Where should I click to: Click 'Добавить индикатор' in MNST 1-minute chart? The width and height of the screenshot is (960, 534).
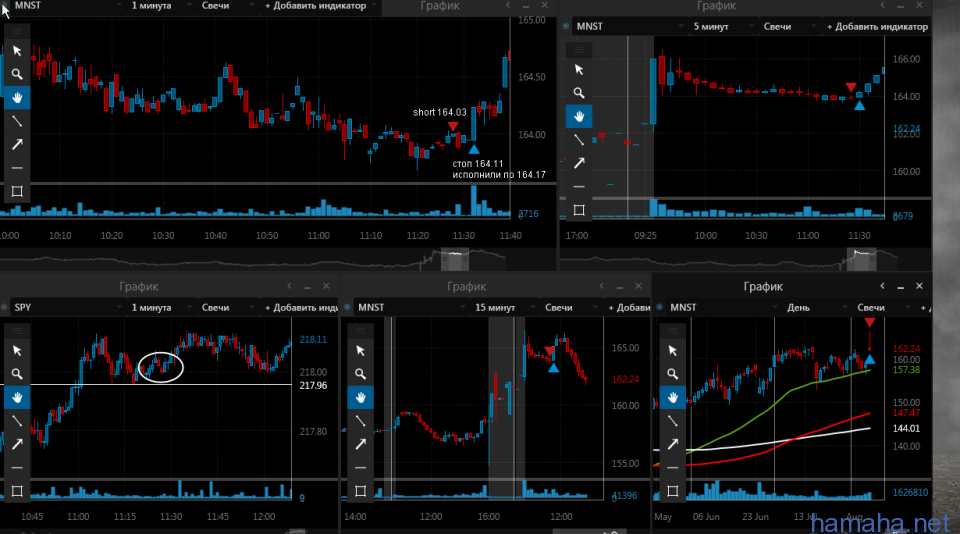(315, 6)
